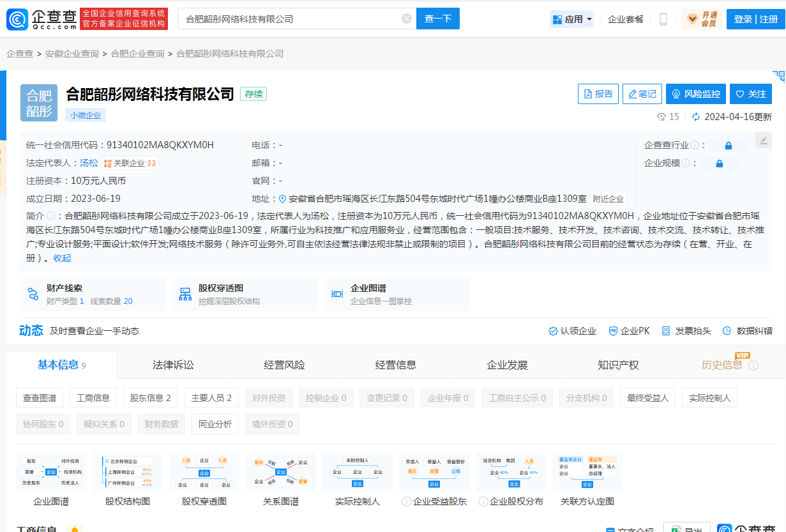Expand the 开通会员 membership option

(701, 19)
